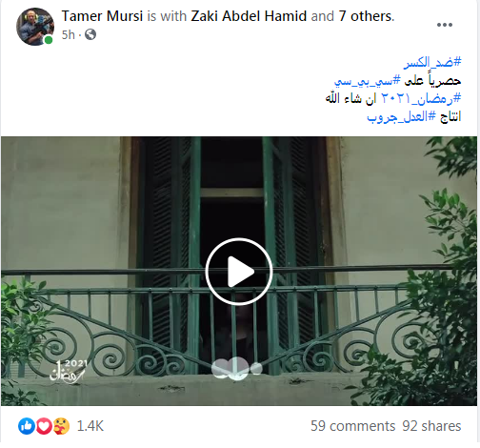Image resolution: width=480 pixels, height=448 pixels.
Task: View the 59 comments
Action: tap(352, 426)
